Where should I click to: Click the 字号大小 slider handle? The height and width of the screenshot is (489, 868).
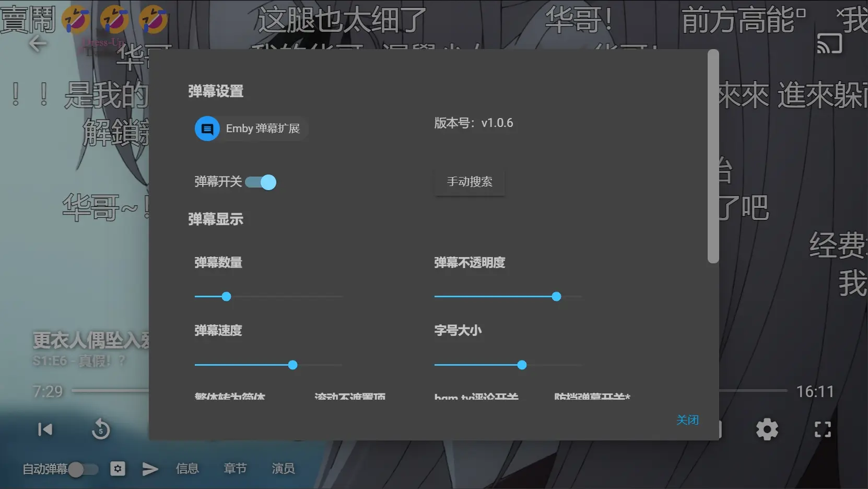point(522,365)
